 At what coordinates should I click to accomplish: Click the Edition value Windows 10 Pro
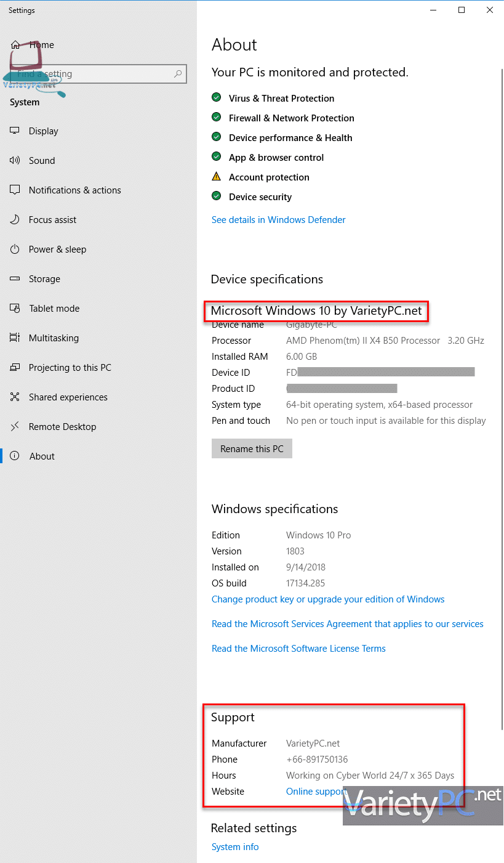tap(318, 535)
